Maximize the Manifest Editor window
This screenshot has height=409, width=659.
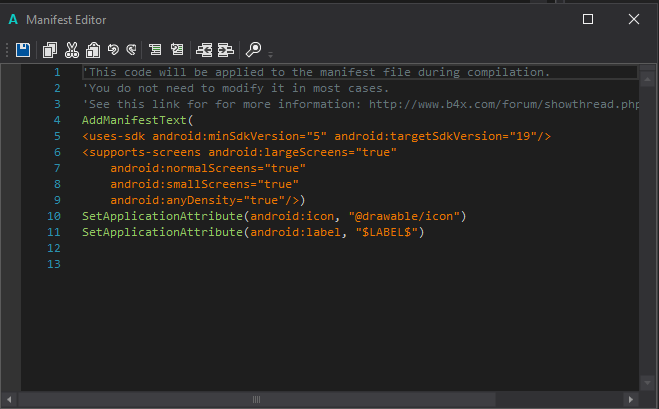588,19
